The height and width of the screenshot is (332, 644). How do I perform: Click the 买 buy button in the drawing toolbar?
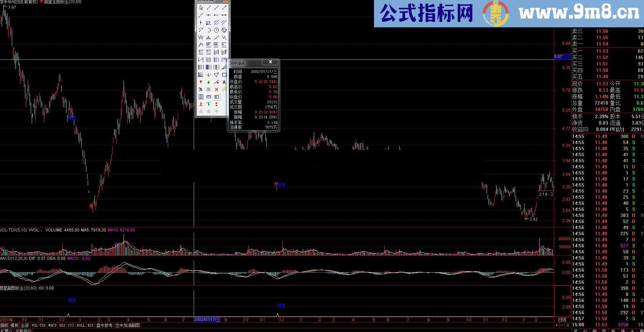pyautogui.click(x=200, y=110)
